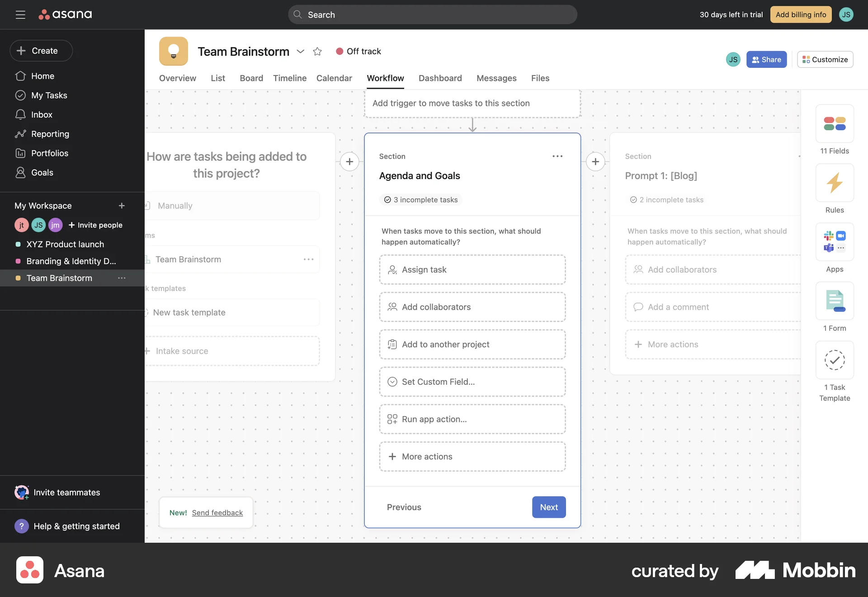The height and width of the screenshot is (597, 868).
Task: Switch to the Dashboard tab
Action: click(x=440, y=78)
